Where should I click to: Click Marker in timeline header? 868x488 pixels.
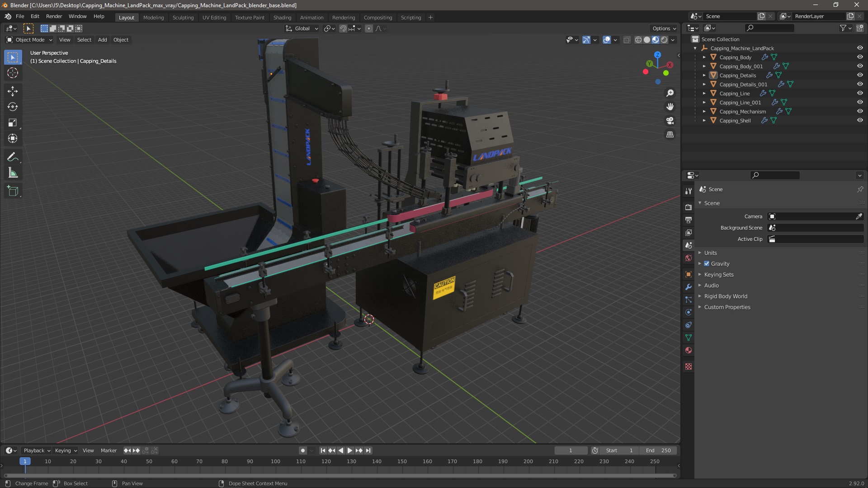coord(108,450)
